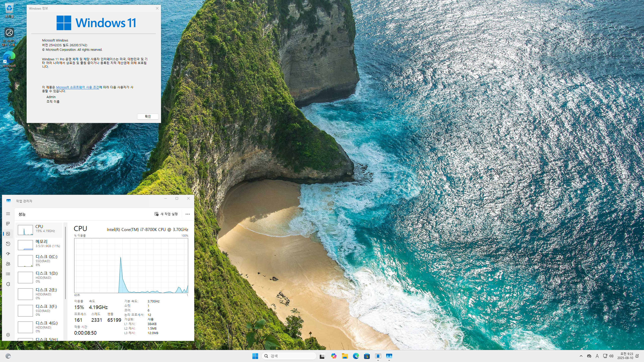Open App history page icon
Viewport: 644px width, 362px height.
[x=8, y=244]
